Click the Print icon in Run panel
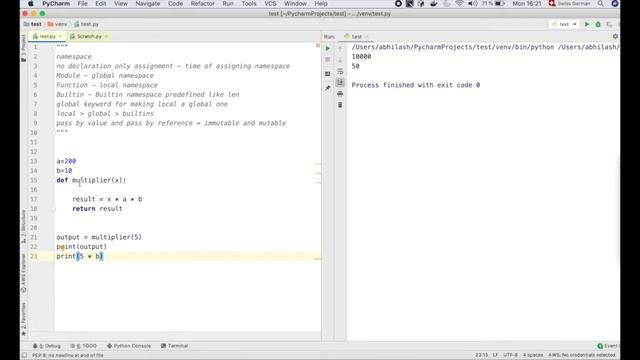640x360 pixels. tap(340, 94)
